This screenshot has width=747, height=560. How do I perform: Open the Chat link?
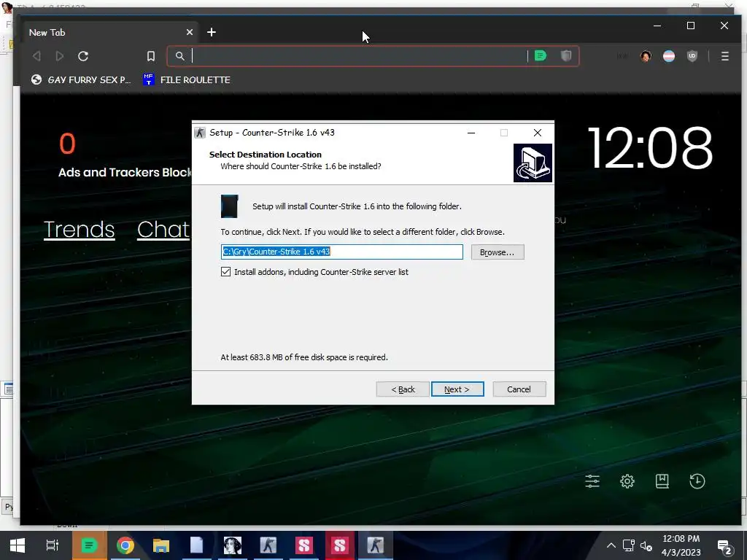click(163, 230)
